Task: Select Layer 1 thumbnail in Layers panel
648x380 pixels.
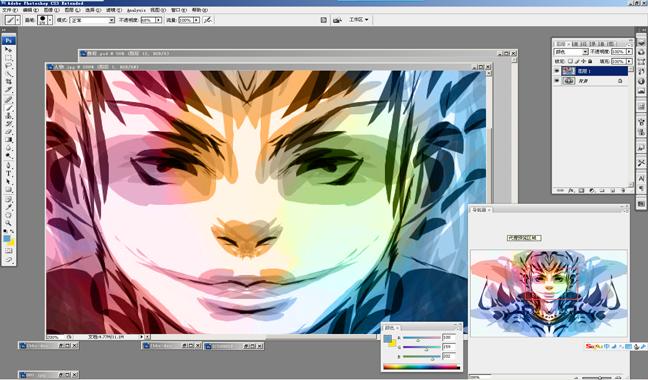Action: 569,71
